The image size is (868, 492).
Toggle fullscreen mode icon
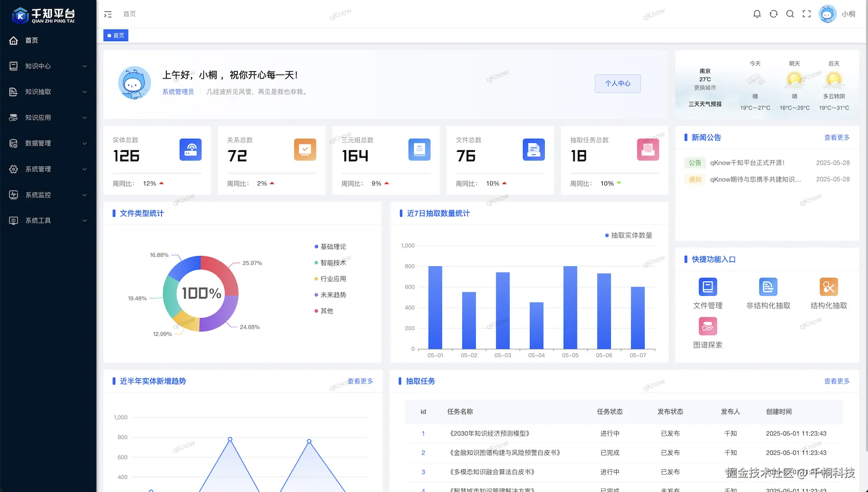807,14
